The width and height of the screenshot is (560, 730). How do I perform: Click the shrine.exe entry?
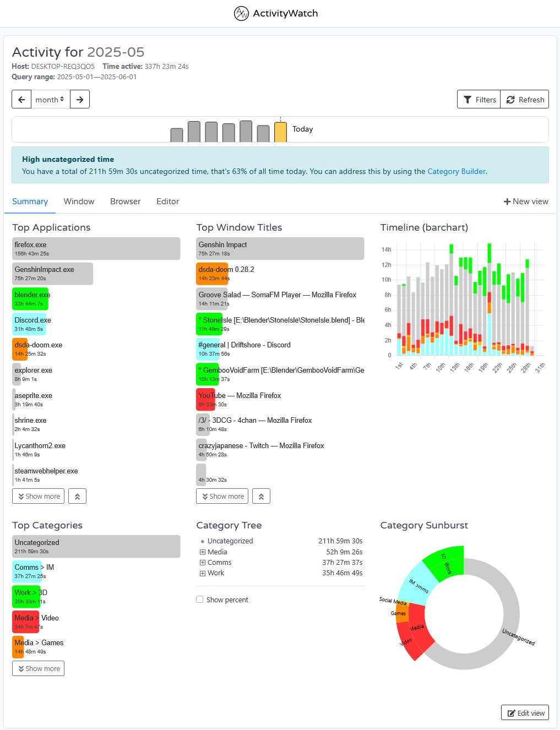[30, 424]
